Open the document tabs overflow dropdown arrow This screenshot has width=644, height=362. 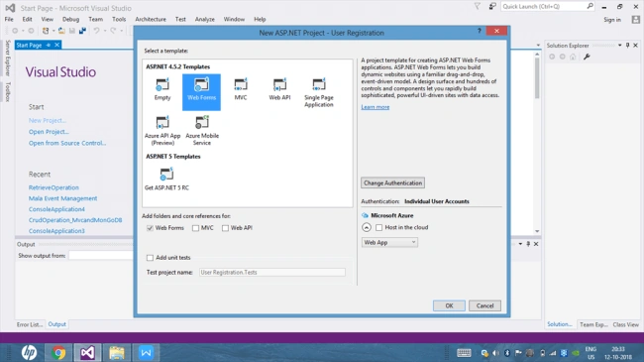pos(538,46)
